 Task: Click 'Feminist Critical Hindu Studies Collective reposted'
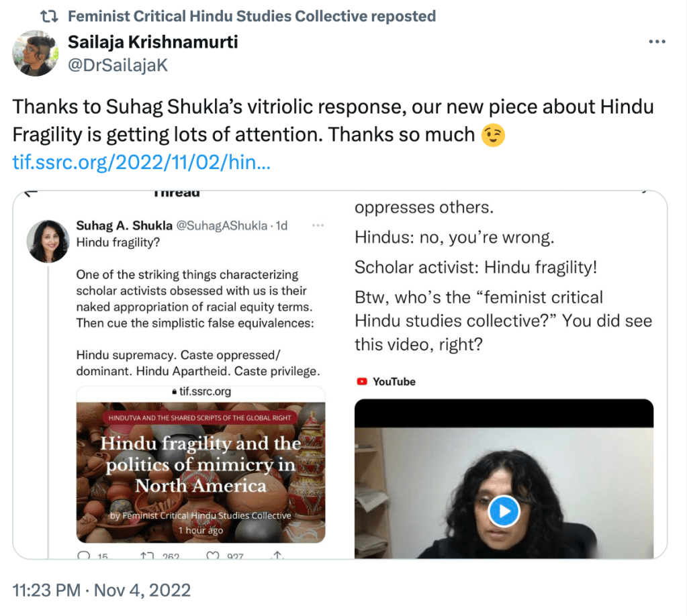tap(252, 15)
